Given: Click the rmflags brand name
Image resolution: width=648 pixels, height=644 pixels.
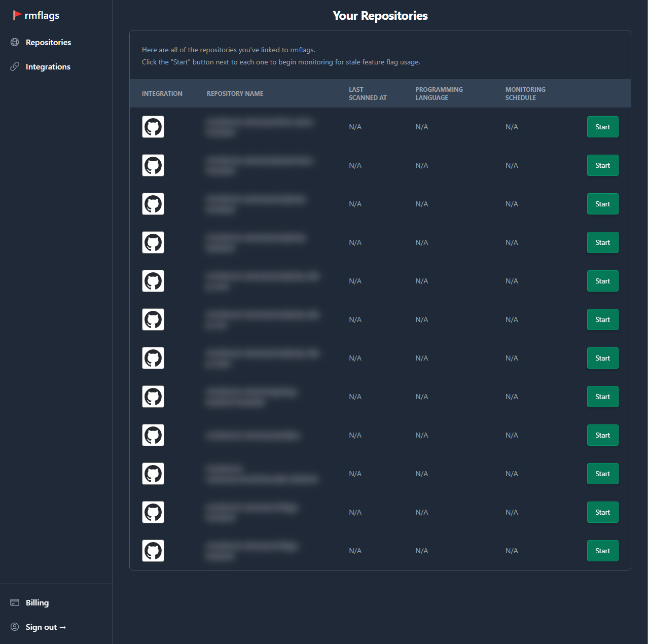Looking at the screenshot, I should pos(42,15).
